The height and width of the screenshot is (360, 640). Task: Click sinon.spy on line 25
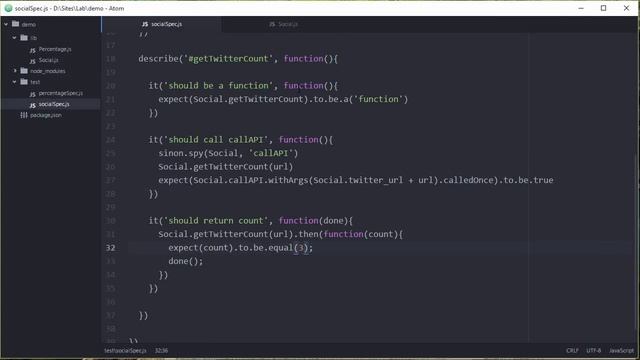[x=180, y=153]
